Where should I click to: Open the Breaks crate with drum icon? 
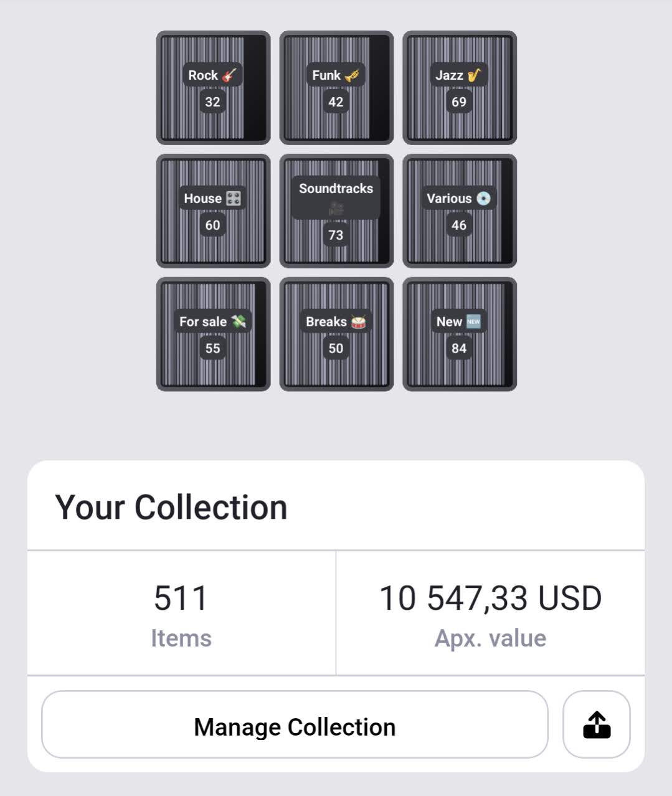coord(336,334)
